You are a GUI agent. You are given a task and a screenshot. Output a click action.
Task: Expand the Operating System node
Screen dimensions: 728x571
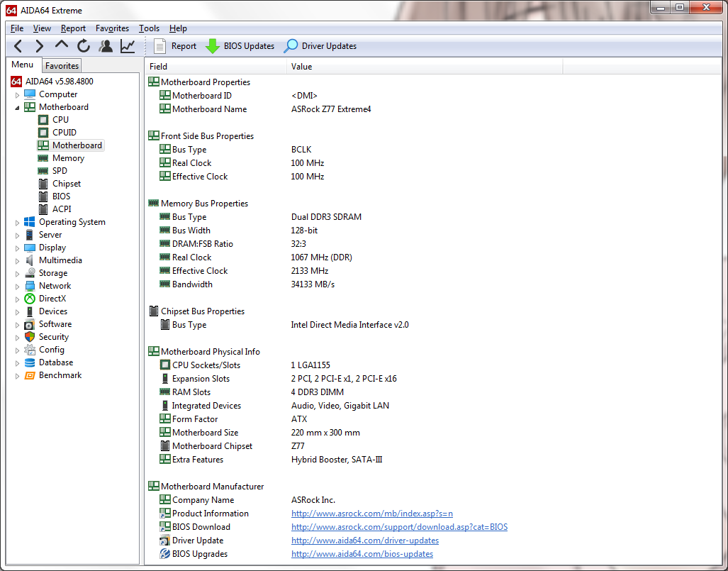(17, 223)
